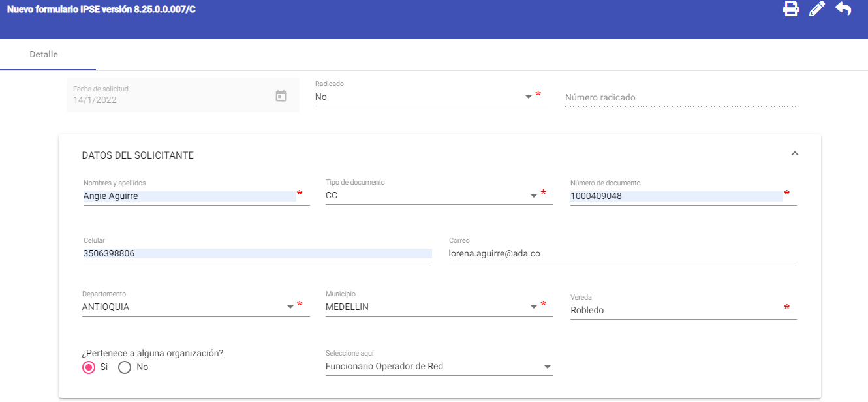This screenshot has height=402, width=868.
Task: Click the Vereda field with Robledo
Action: coord(675,310)
